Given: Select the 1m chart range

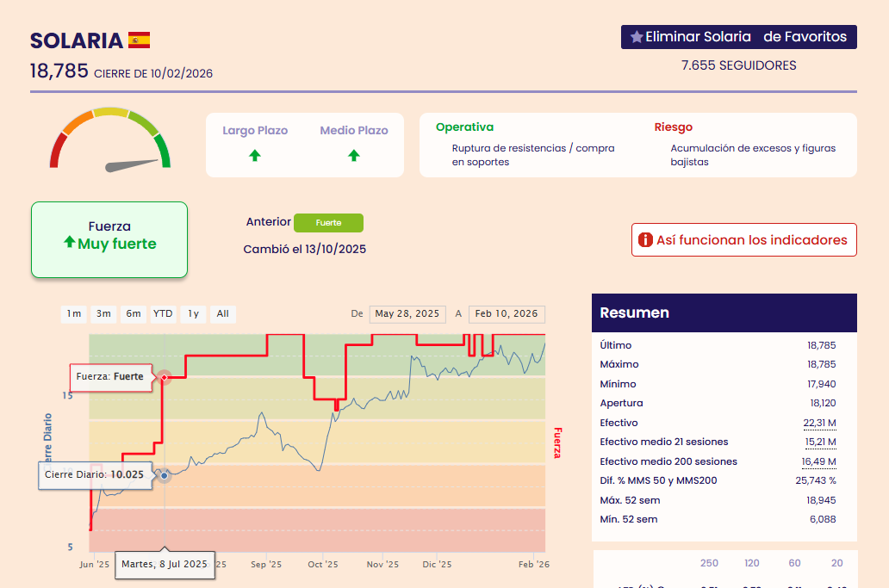Looking at the screenshot, I should (74, 314).
